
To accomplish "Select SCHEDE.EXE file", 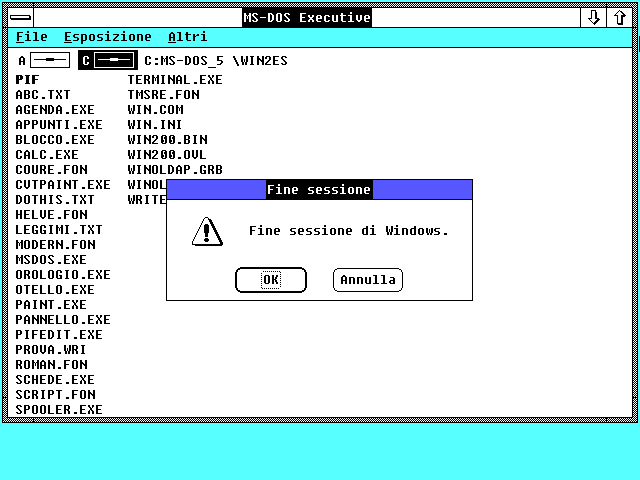I will pos(55,380).
